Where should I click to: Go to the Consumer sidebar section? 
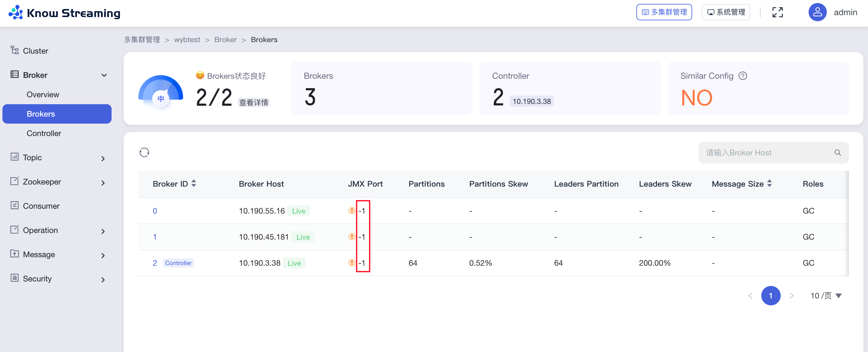tap(41, 206)
